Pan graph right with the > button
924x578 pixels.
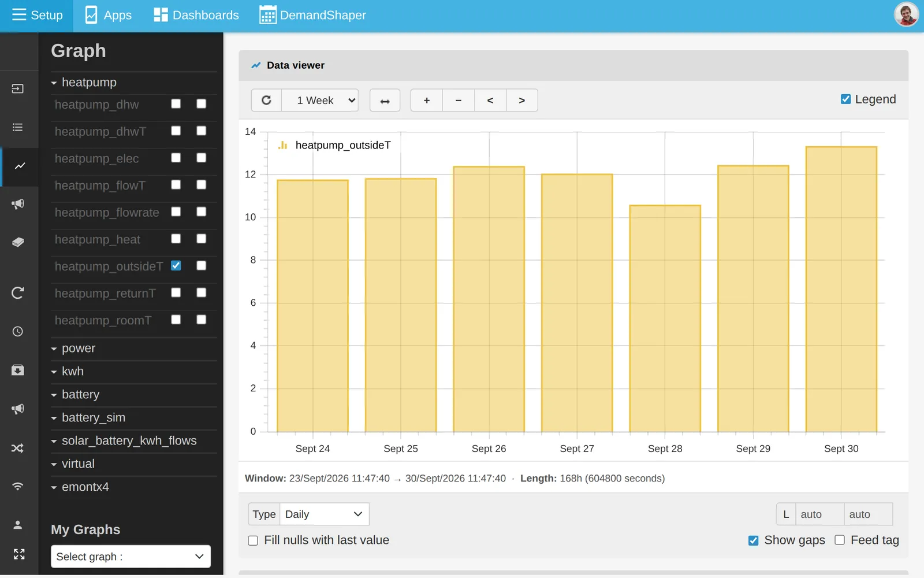pyautogui.click(x=522, y=100)
